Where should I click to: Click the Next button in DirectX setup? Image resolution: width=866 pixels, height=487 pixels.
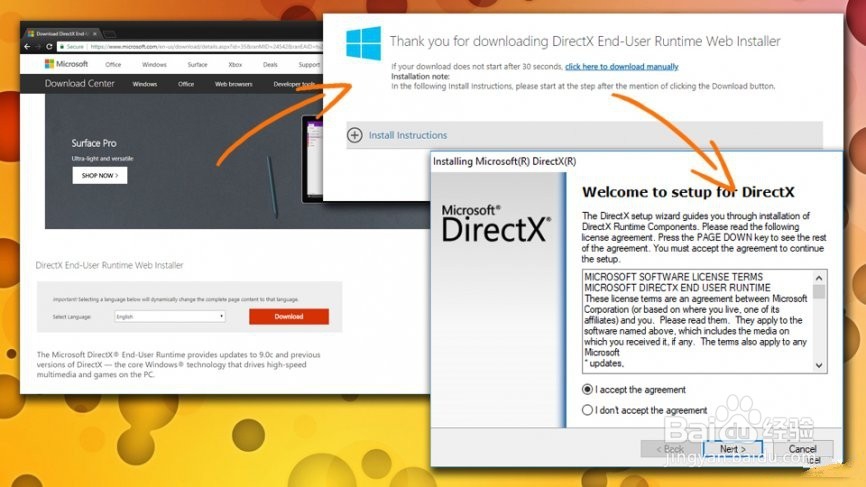[733, 449]
